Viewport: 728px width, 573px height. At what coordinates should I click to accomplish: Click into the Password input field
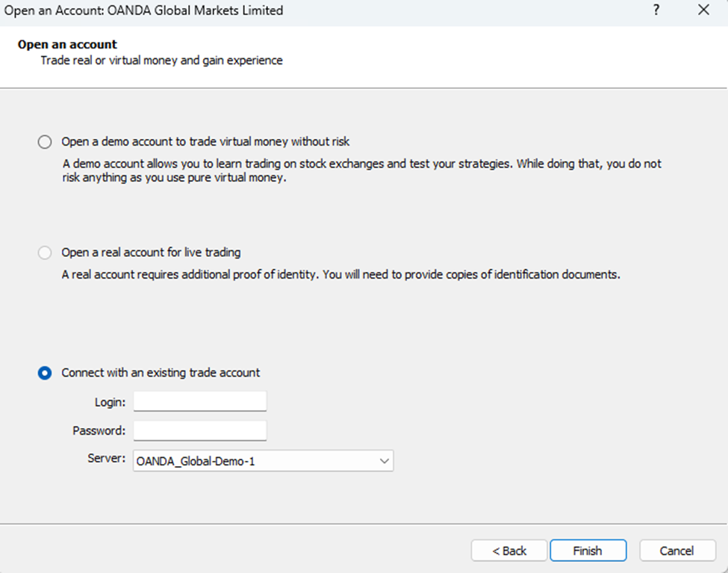click(x=199, y=430)
